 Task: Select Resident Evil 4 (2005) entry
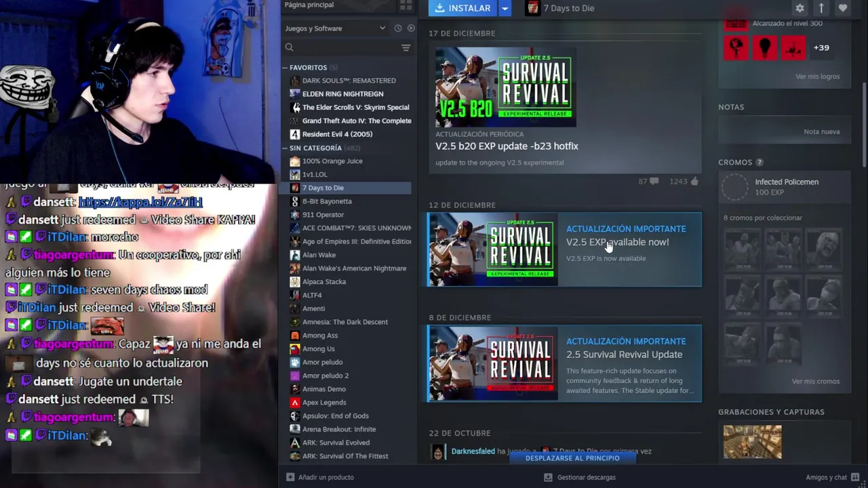[x=337, y=134]
